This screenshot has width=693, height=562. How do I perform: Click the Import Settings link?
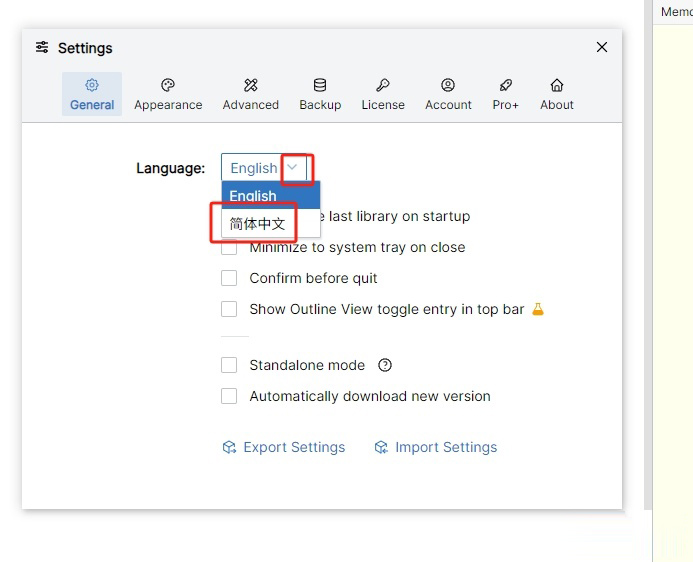[436, 447]
